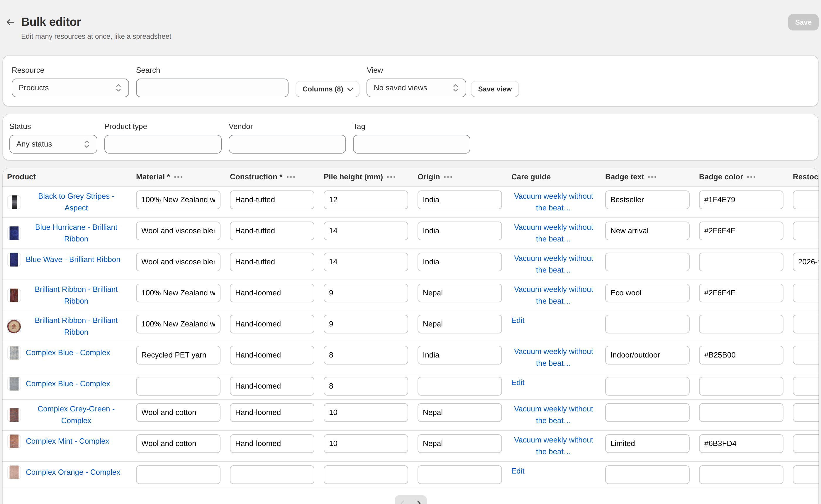
Task: Click Complex Mint product thumbnail
Action: (x=14, y=441)
